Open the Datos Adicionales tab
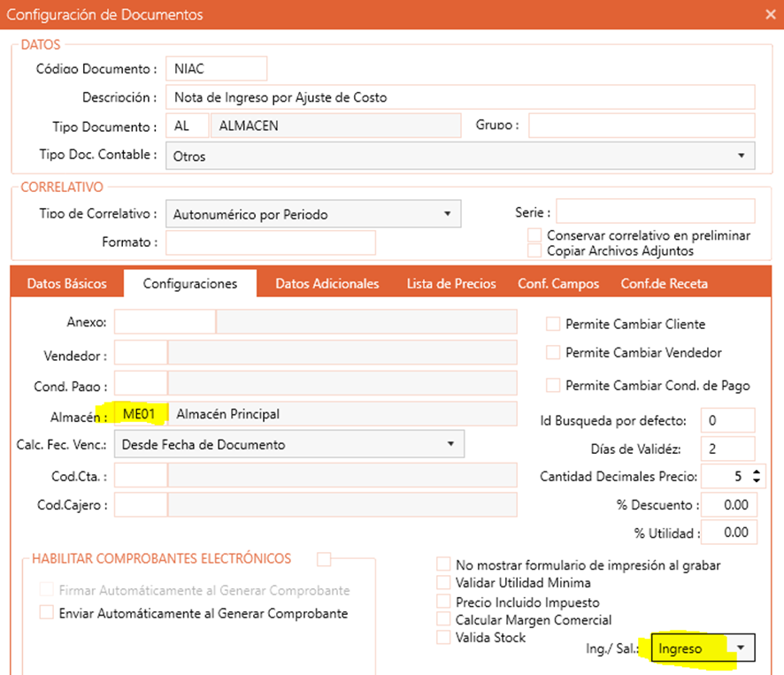Viewport: 784px width, 675px height. pyautogui.click(x=327, y=284)
